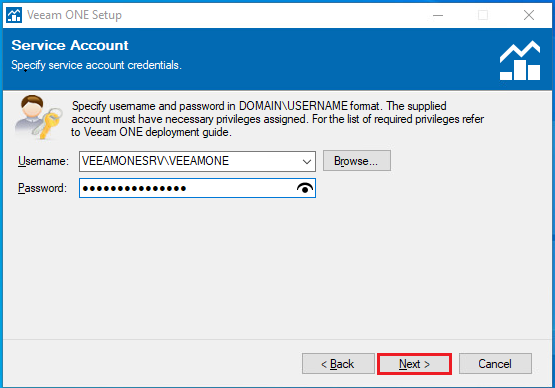Cancel the Veeam ONE setup

pyautogui.click(x=495, y=364)
